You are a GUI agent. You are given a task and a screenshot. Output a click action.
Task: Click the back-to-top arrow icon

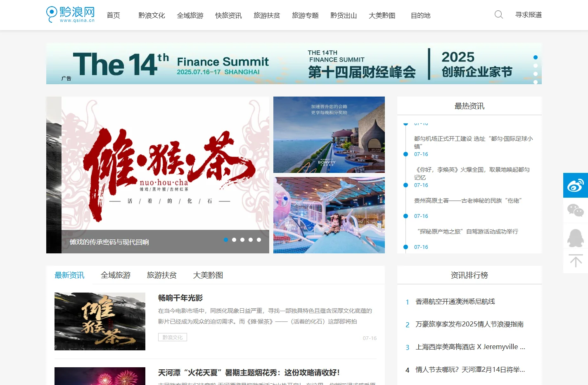(x=576, y=261)
